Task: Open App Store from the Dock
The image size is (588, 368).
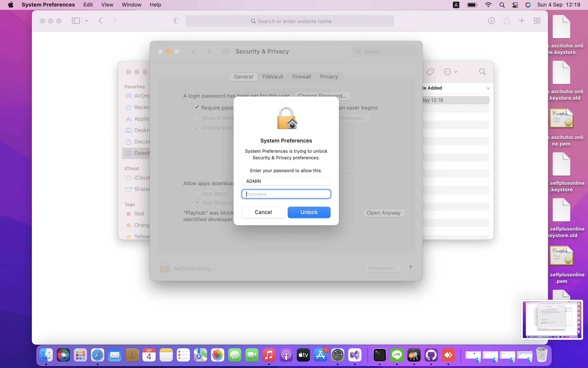Action: [x=320, y=355]
